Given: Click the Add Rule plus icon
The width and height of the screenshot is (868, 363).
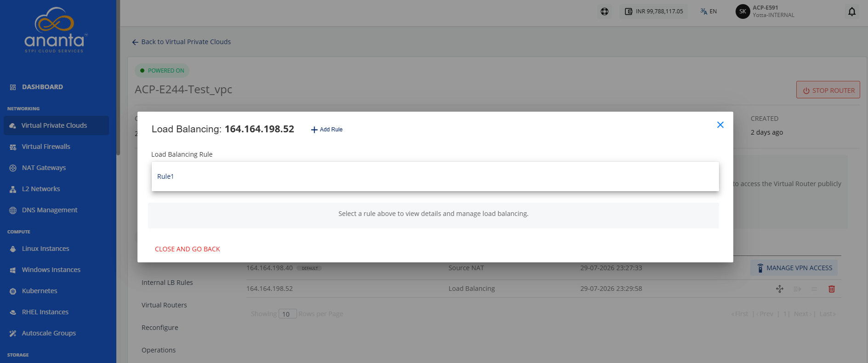Looking at the screenshot, I should pos(314,130).
